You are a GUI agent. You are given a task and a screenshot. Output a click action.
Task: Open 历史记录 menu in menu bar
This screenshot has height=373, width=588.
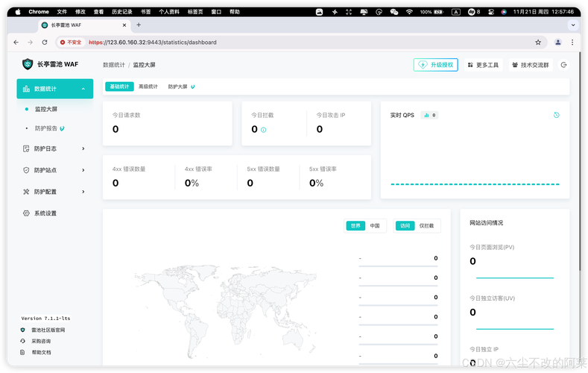point(122,12)
